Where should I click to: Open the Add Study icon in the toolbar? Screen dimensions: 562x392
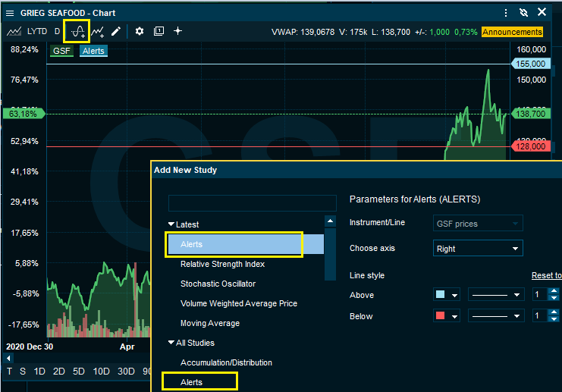pos(77,31)
